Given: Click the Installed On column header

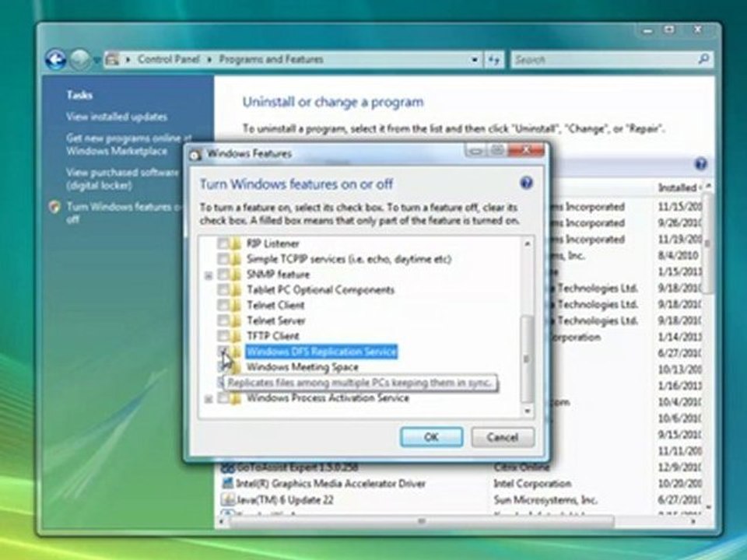Looking at the screenshot, I should tap(679, 187).
